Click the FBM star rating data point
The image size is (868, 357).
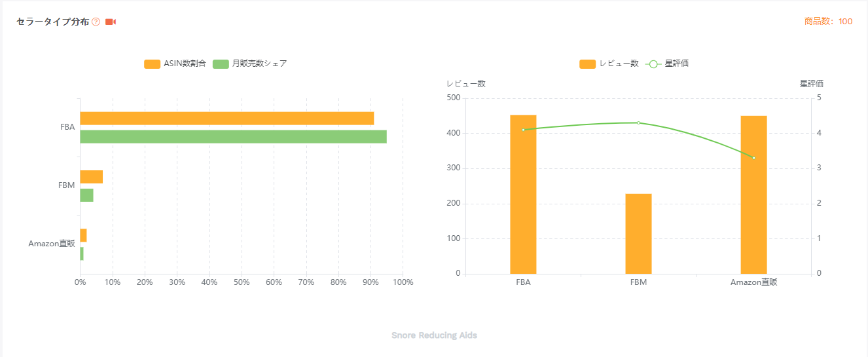[638, 122]
